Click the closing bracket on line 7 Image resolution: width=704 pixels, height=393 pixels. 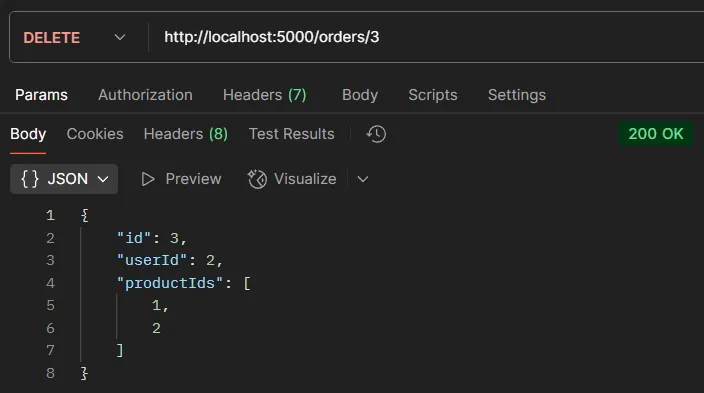point(120,350)
